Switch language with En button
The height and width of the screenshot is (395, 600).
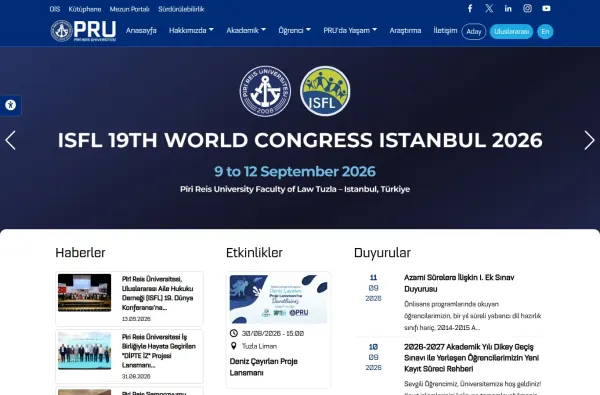pos(545,31)
